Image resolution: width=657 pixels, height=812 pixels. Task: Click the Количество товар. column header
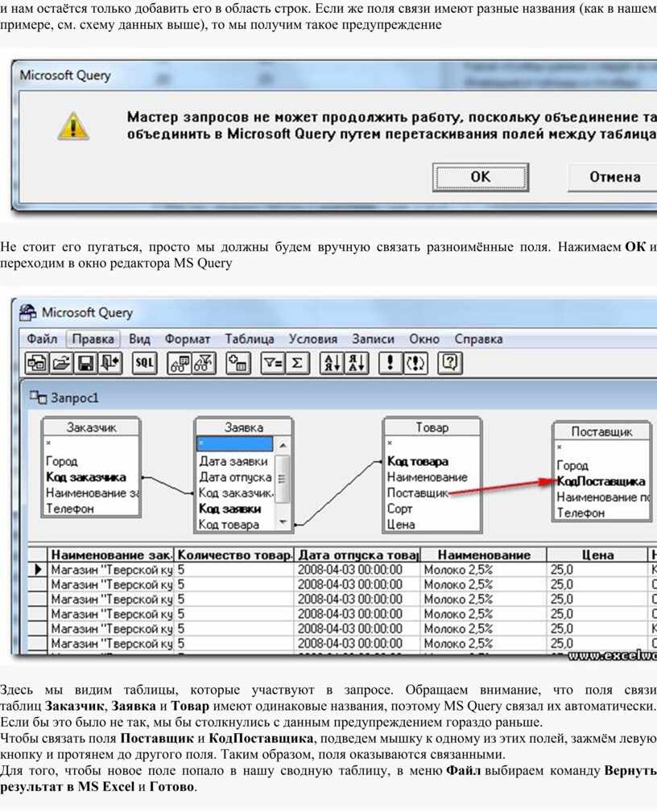click(x=234, y=554)
